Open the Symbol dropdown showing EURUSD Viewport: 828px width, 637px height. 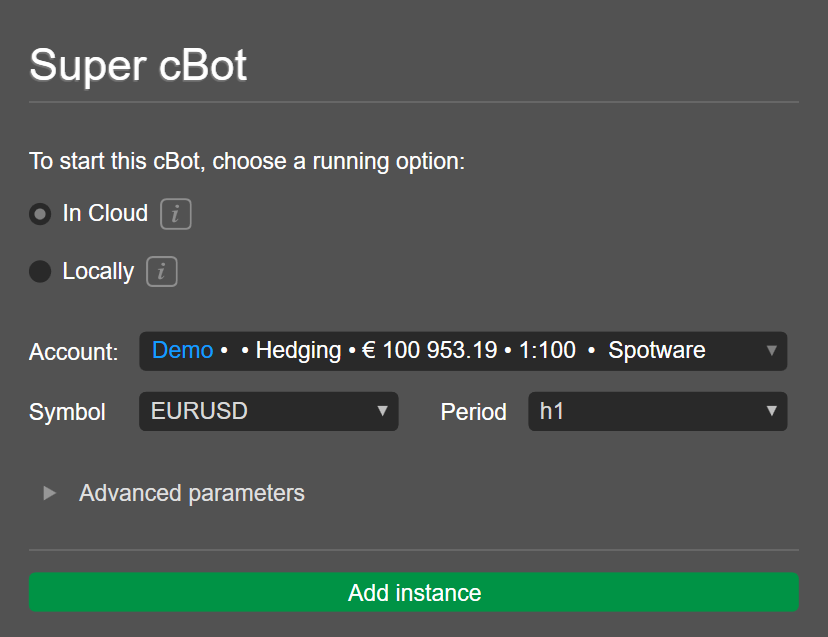(267, 411)
